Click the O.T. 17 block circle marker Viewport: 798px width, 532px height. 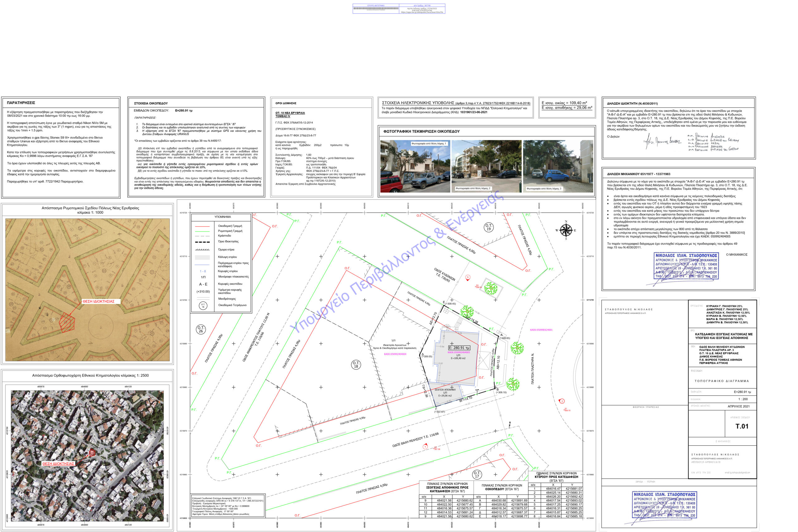477,475
